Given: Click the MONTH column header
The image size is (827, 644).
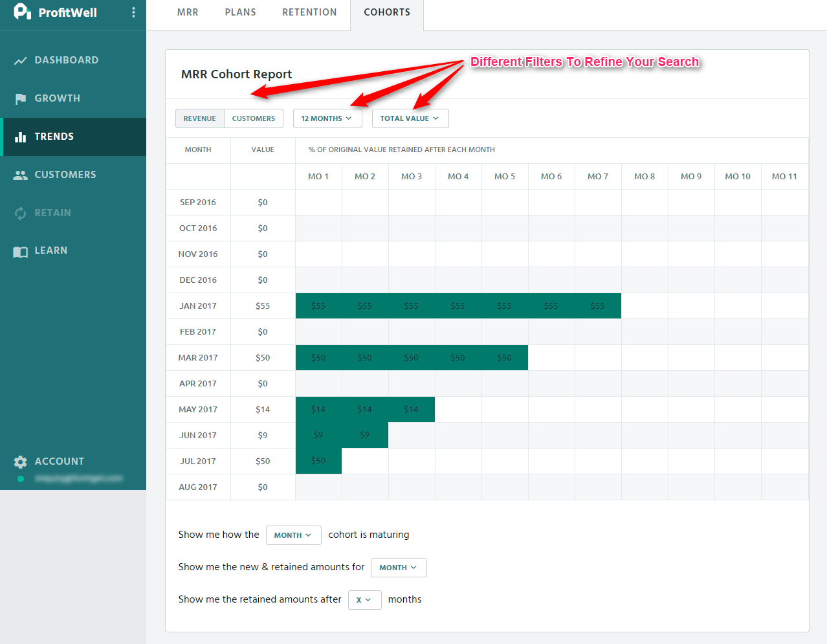Looking at the screenshot, I should coord(198,150).
